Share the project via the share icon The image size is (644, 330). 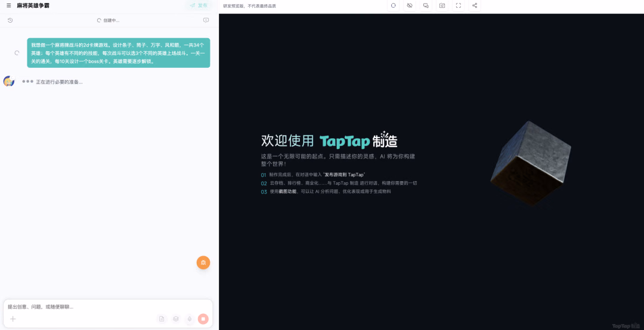[475, 6]
